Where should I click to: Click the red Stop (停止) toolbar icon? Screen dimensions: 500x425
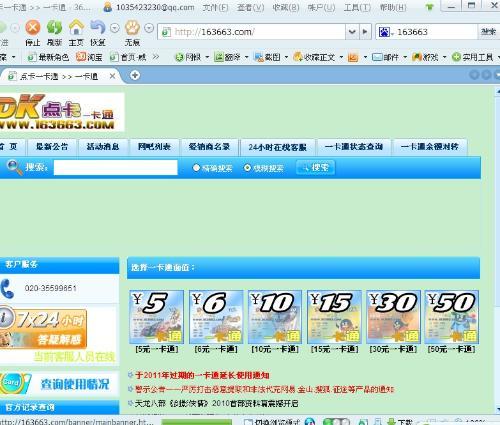pyautogui.click(x=33, y=28)
